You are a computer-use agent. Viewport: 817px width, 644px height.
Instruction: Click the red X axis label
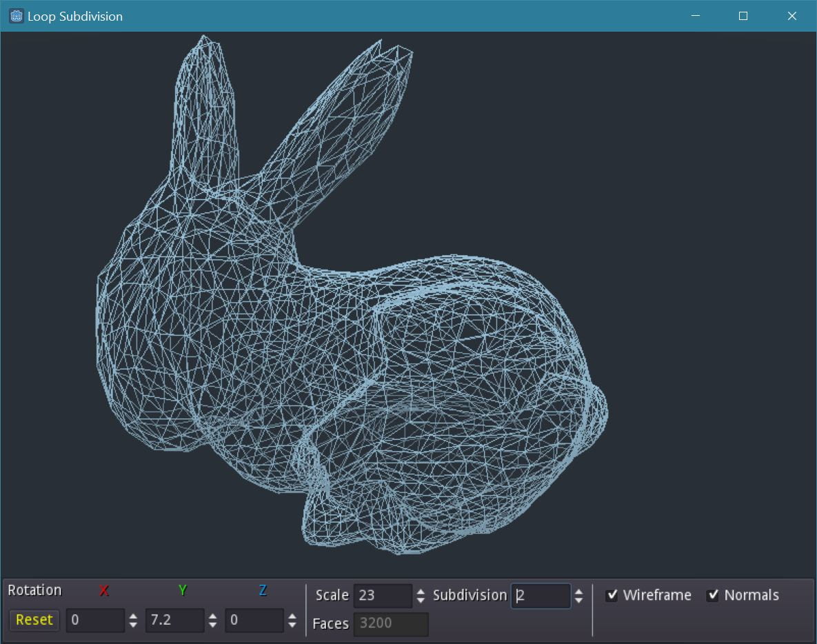click(x=104, y=590)
